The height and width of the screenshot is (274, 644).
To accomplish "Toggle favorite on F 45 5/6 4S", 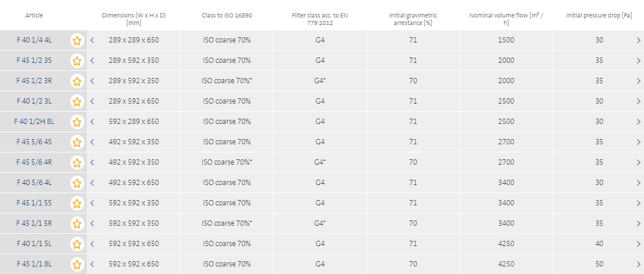I will pyautogui.click(x=77, y=142).
